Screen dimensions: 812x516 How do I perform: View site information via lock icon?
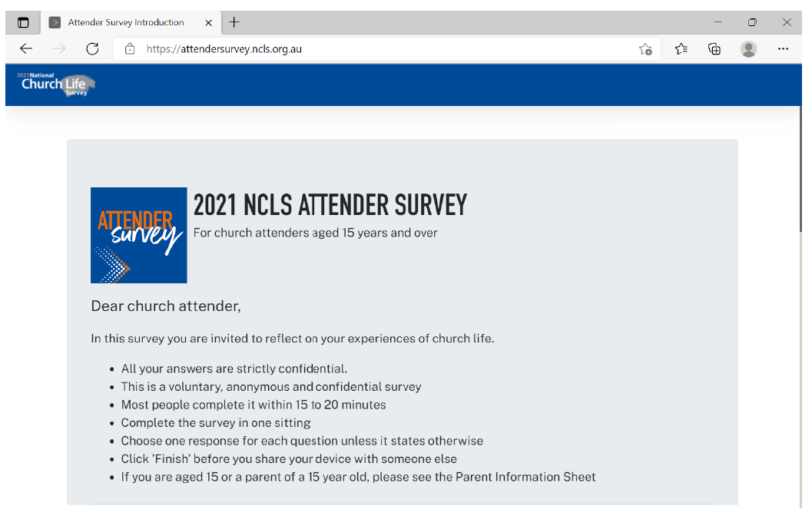click(130, 49)
